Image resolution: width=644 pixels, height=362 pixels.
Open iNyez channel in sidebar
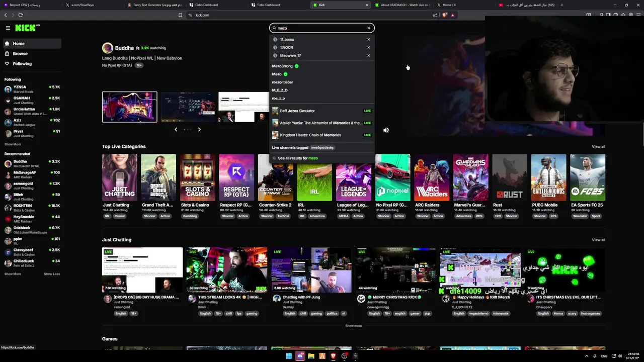31,133
